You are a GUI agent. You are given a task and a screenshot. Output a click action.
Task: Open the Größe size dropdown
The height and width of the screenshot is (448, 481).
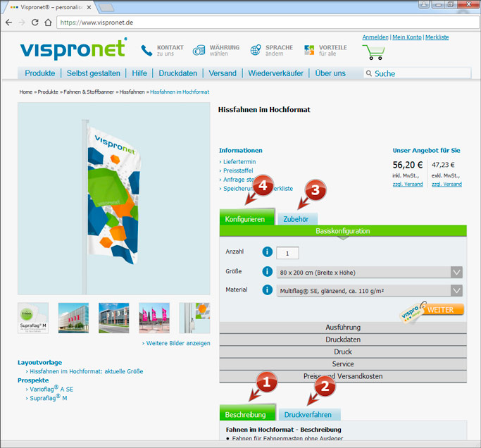click(369, 272)
